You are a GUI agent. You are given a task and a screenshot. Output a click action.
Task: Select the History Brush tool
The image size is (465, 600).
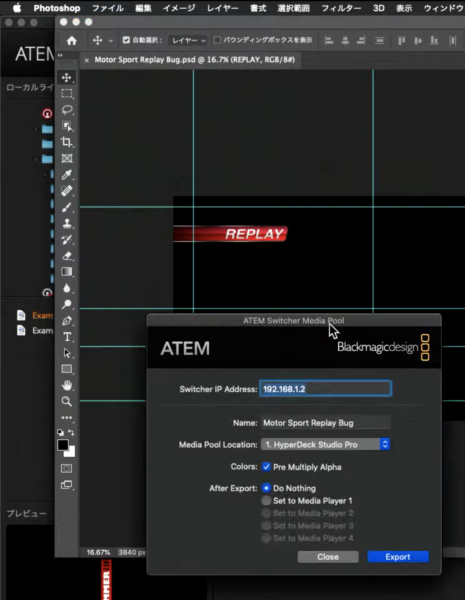click(67, 240)
